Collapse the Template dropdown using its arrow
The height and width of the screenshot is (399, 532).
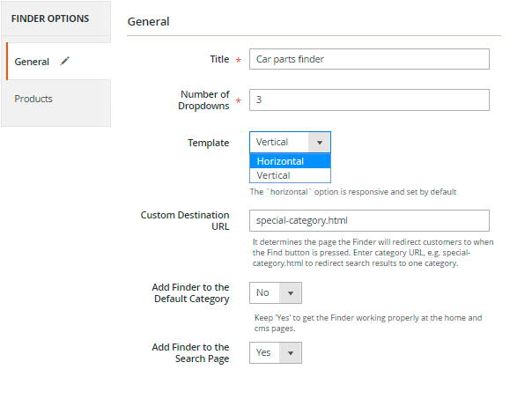point(320,143)
